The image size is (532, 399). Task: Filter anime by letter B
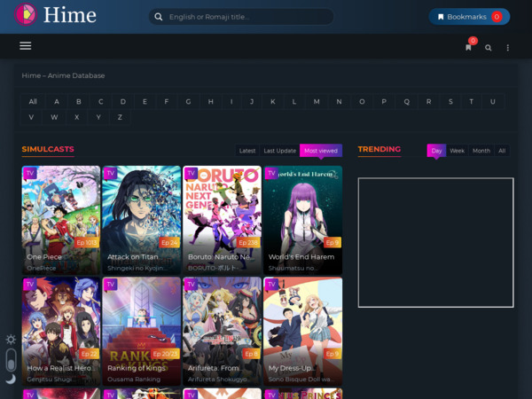click(79, 101)
